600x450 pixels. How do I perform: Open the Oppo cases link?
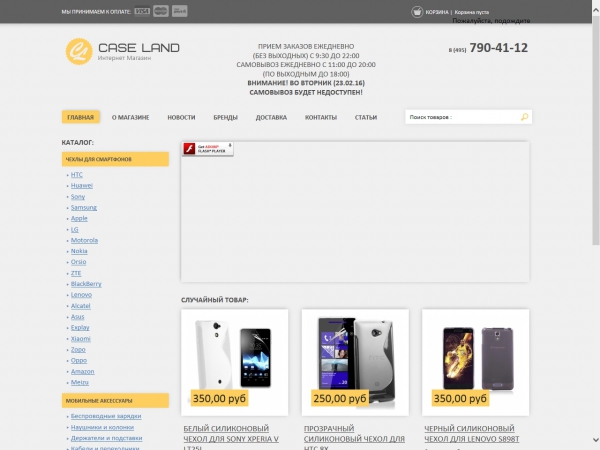point(79,360)
